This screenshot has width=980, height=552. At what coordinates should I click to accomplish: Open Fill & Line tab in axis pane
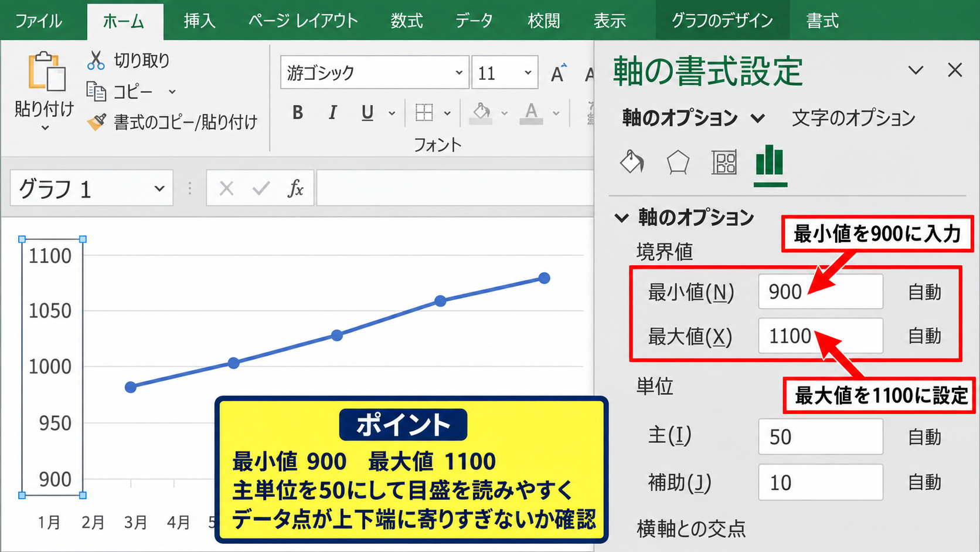[x=632, y=162]
